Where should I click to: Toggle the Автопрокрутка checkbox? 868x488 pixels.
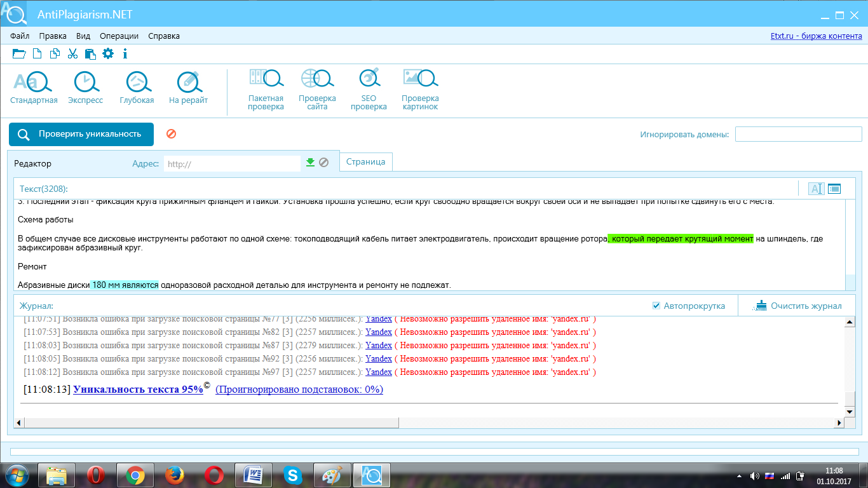coord(656,306)
